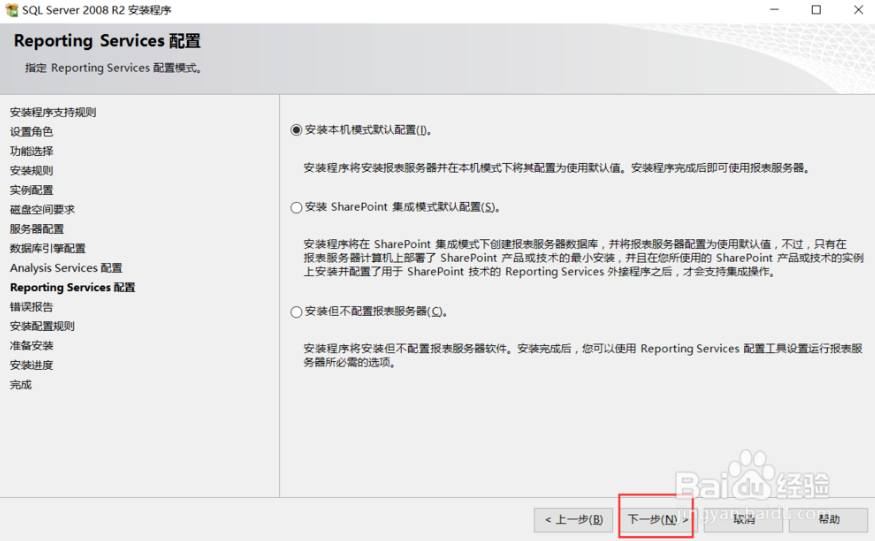Click the 下一步(N) next button
Screen dimensions: 875x541
[x=657, y=520]
